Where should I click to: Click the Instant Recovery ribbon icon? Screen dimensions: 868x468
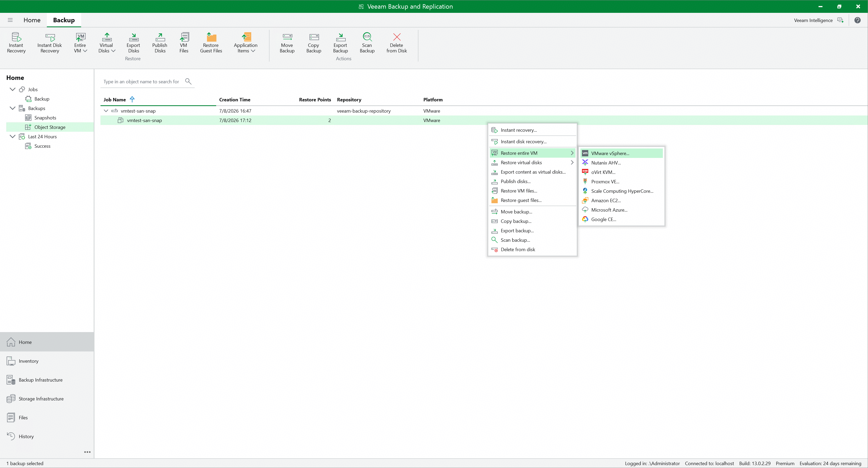(x=16, y=37)
